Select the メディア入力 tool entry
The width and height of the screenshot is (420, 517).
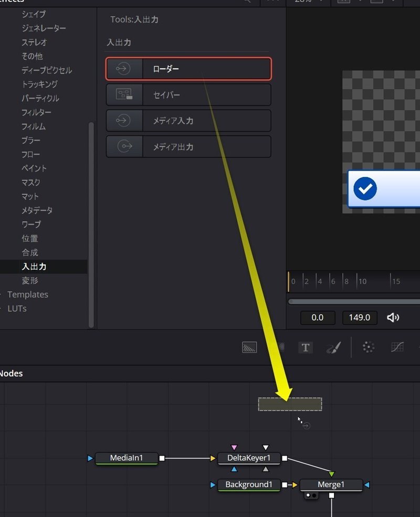click(x=188, y=120)
